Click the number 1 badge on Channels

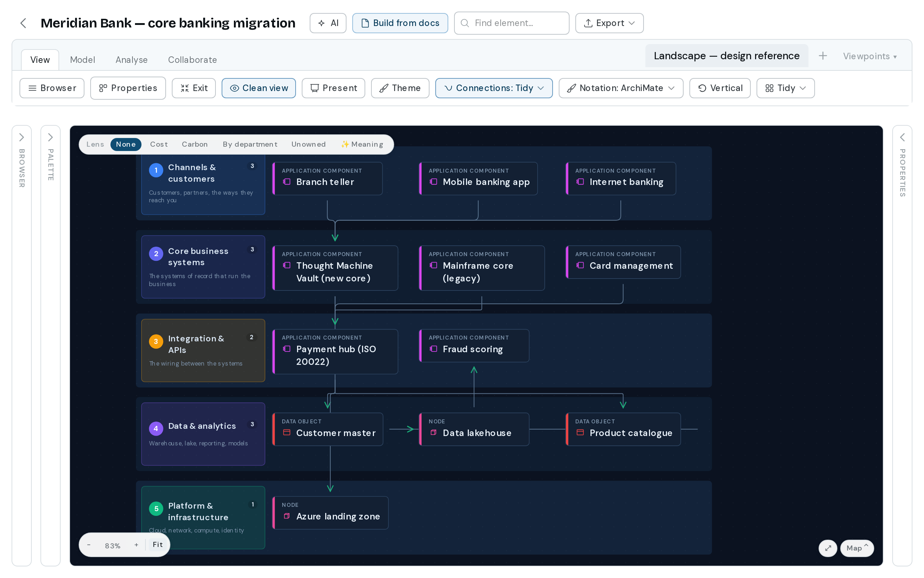(x=156, y=170)
